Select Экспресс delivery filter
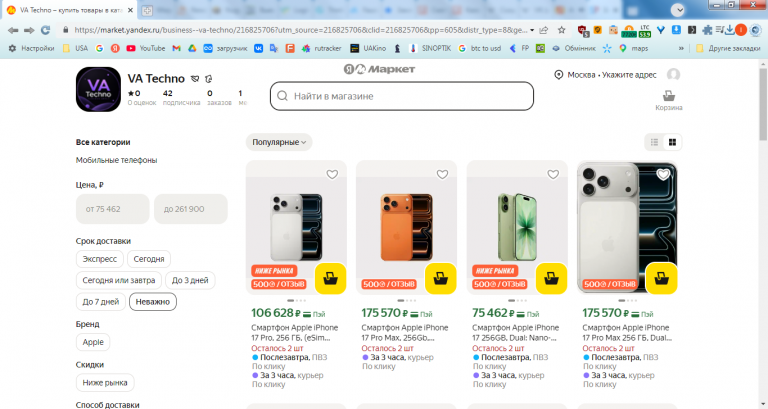Viewport: 768px width, 409px height. (x=99, y=259)
